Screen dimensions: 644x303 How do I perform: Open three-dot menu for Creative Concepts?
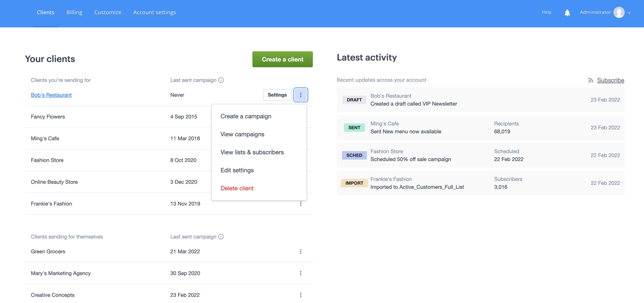[301, 295]
